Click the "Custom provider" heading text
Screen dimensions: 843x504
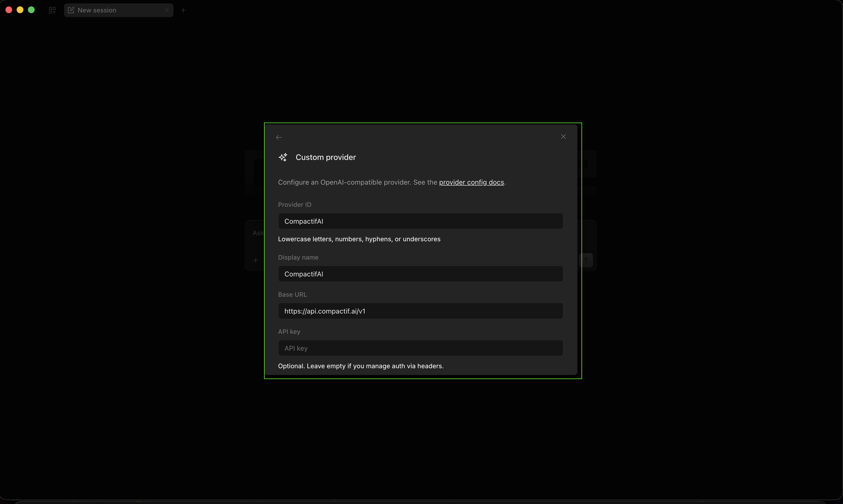325,157
